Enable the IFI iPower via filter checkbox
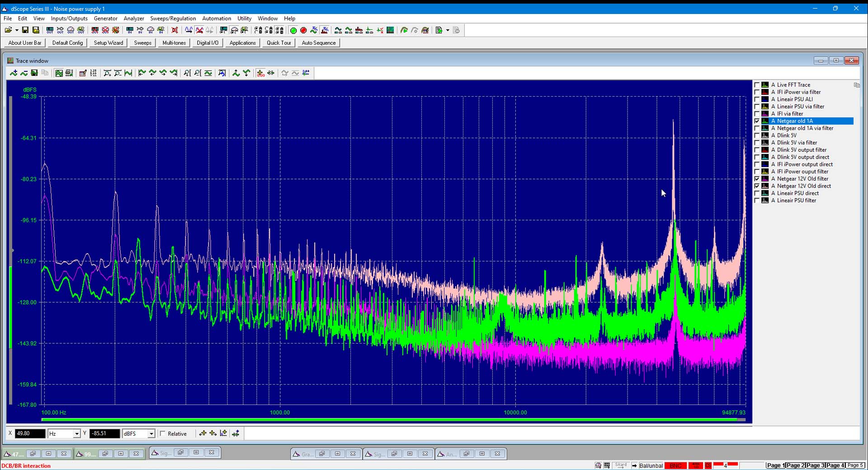Image resolution: width=868 pixels, height=470 pixels. [x=757, y=92]
